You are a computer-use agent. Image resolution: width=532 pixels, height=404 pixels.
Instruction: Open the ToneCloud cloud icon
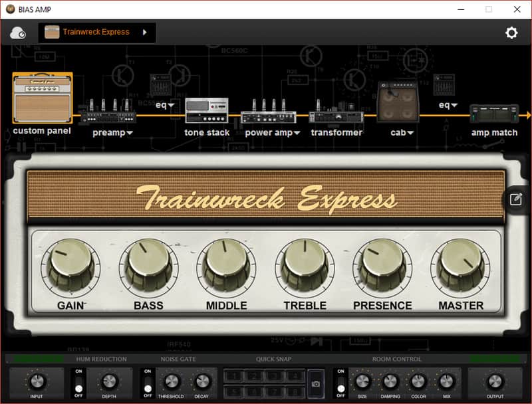(x=18, y=33)
